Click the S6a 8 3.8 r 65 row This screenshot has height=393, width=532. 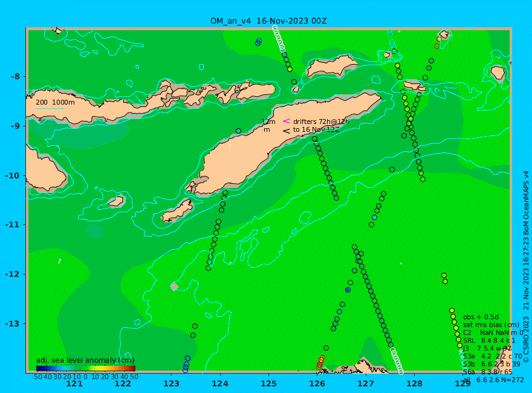coord(487,372)
